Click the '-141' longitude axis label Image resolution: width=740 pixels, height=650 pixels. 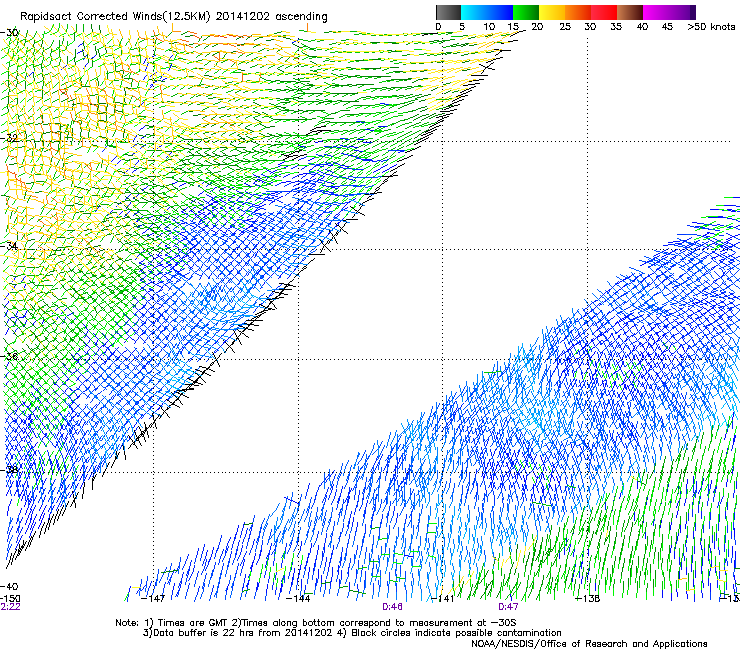click(443, 599)
